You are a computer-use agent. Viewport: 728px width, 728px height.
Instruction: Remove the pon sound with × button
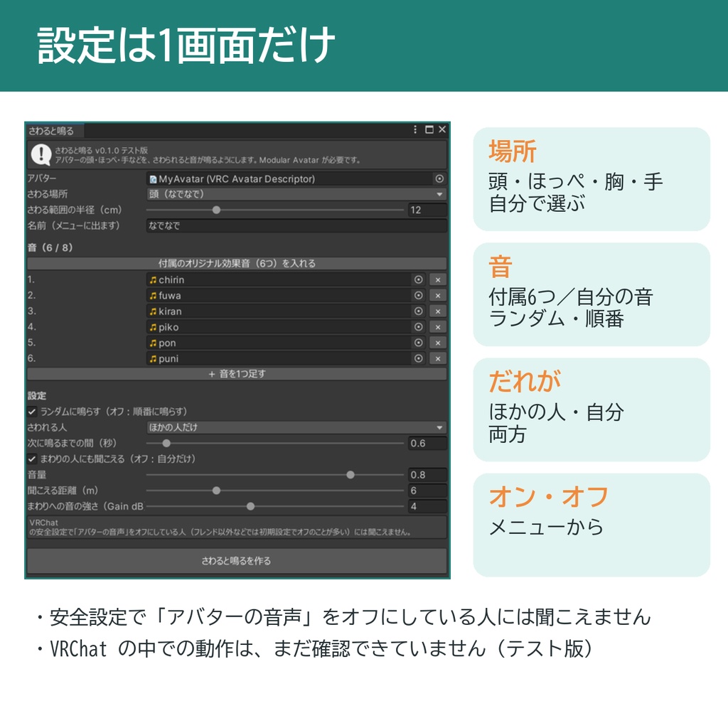pos(438,343)
